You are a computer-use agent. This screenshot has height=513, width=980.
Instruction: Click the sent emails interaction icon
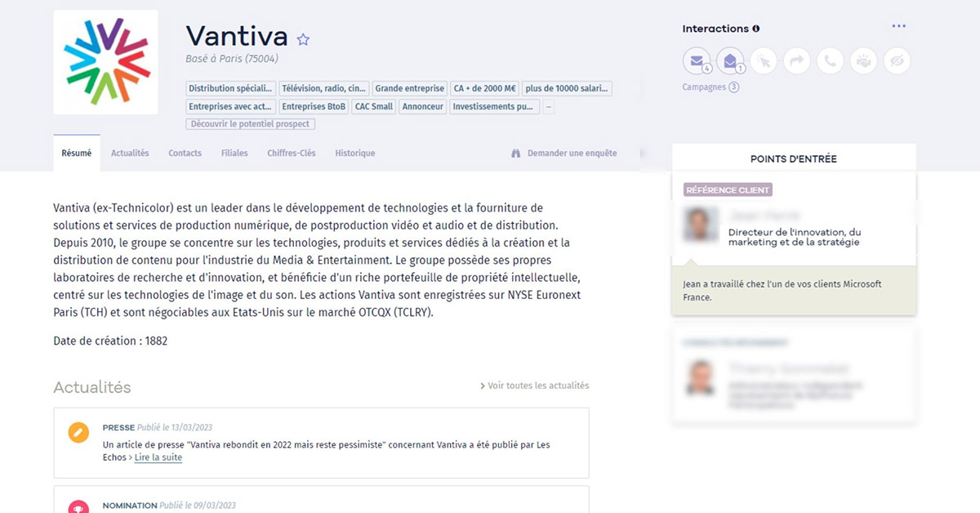(x=696, y=60)
